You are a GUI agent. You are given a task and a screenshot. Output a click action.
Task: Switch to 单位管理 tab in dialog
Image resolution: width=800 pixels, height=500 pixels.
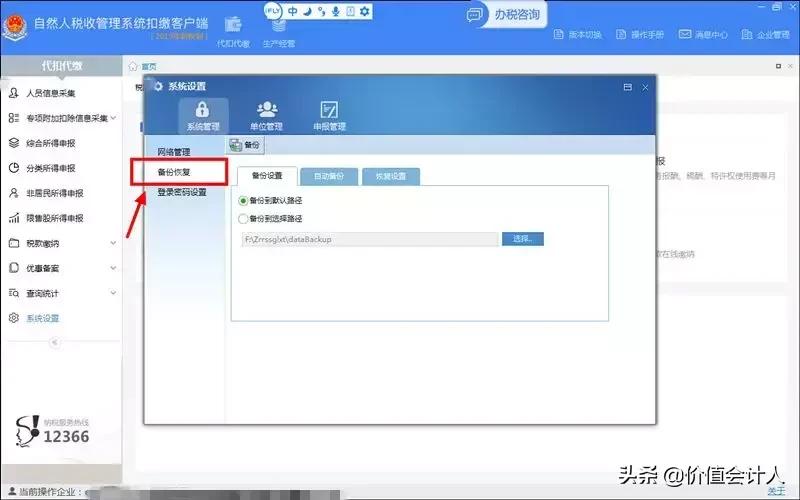coord(266,116)
